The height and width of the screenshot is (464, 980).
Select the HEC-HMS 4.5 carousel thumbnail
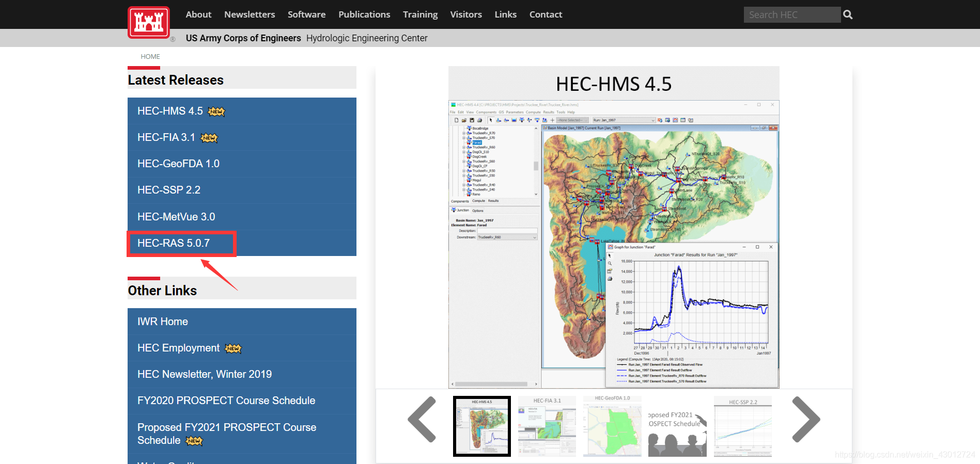(482, 426)
